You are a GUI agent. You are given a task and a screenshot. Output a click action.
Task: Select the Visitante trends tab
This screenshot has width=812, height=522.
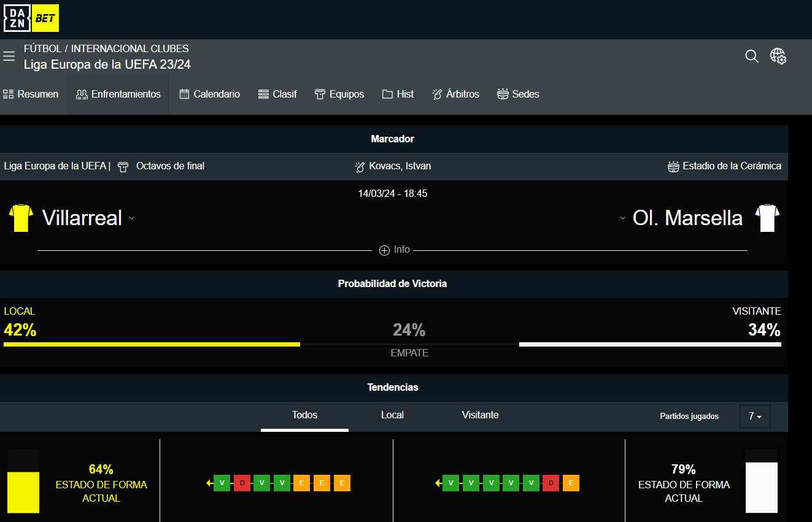coord(480,415)
